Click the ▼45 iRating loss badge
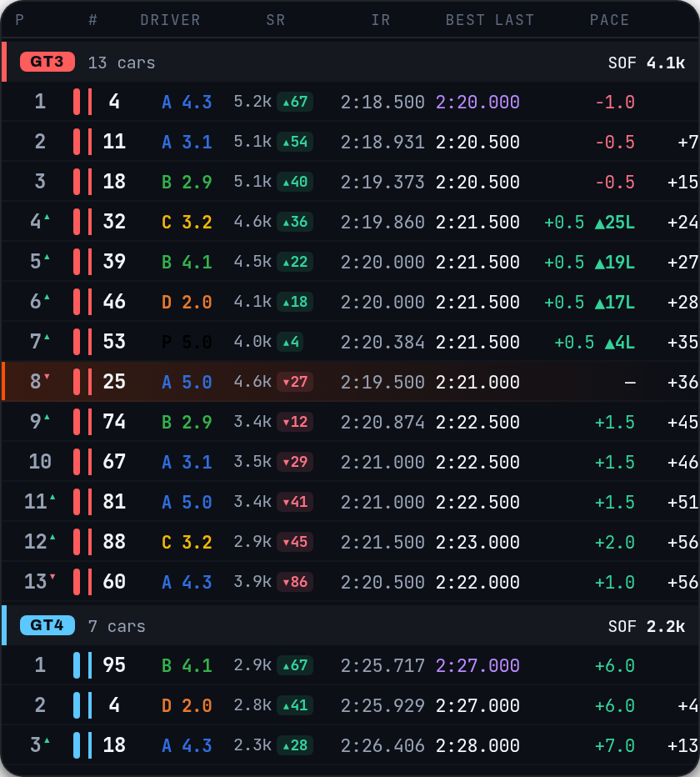This screenshot has height=777, width=700. click(295, 542)
